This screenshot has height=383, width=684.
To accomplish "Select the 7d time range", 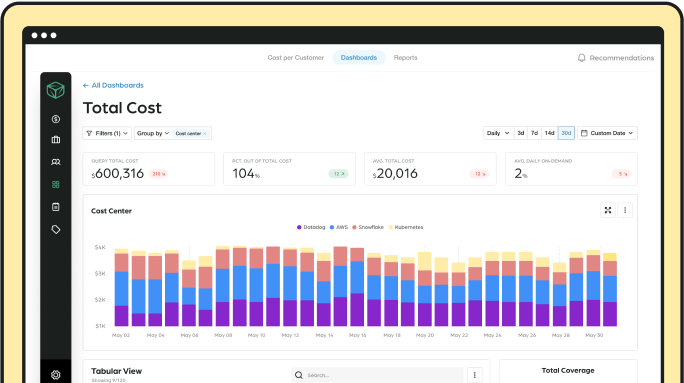I will pyautogui.click(x=534, y=133).
